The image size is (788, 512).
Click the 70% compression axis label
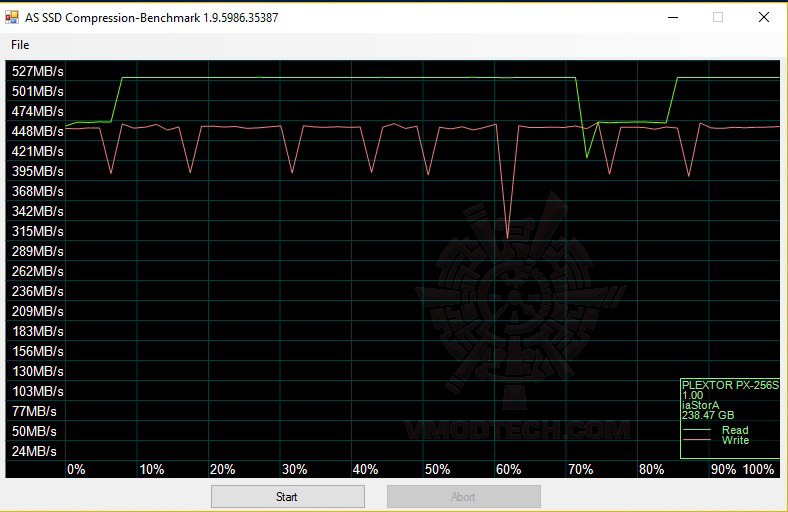tap(580, 470)
